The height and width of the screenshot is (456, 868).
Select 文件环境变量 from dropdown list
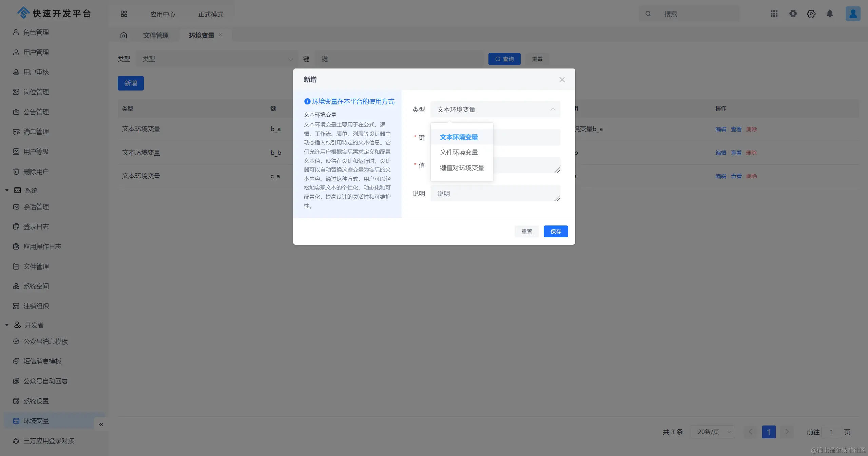pyautogui.click(x=459, y=153)
